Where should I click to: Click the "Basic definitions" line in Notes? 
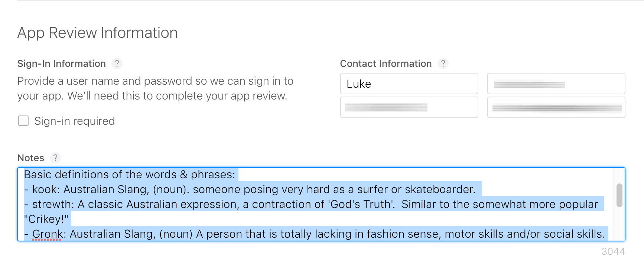coord(129,175)
